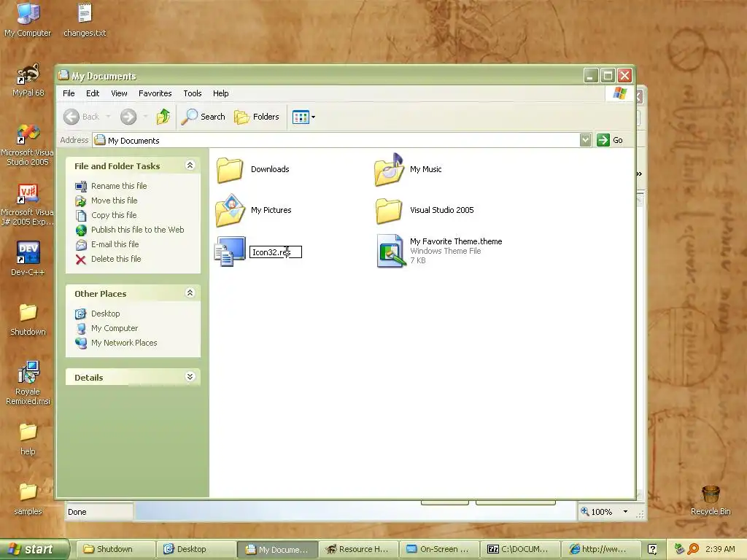The height and width of the screenshot is (560, 747).
Task: Select the My Music folder
Action: 409,169
